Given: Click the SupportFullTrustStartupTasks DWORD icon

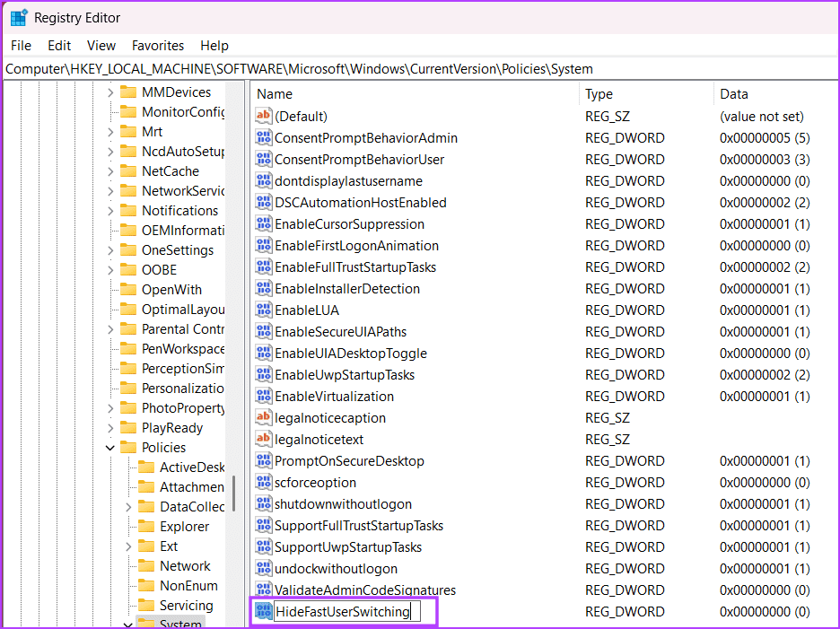Looking at the screenshot, I should [x=263, y=525].
